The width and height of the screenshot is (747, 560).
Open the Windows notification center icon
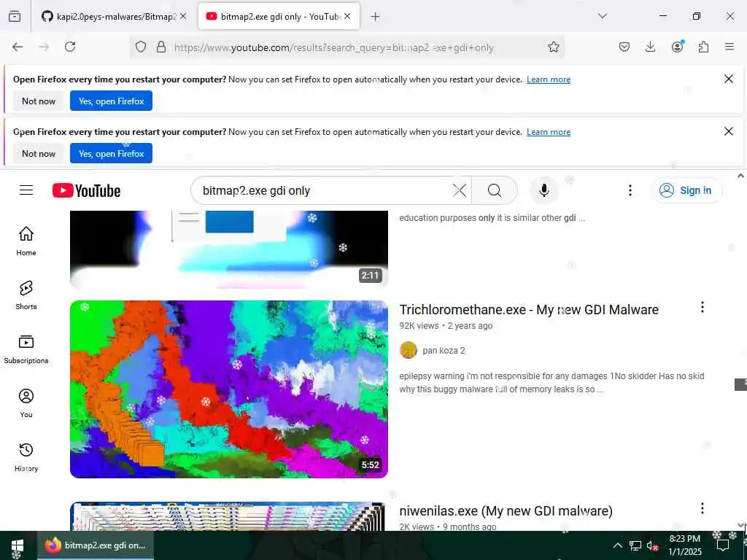coord(723,545)
